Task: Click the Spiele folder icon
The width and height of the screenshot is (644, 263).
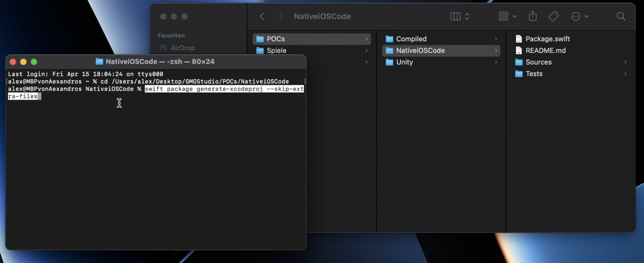Action: point(260,50)
